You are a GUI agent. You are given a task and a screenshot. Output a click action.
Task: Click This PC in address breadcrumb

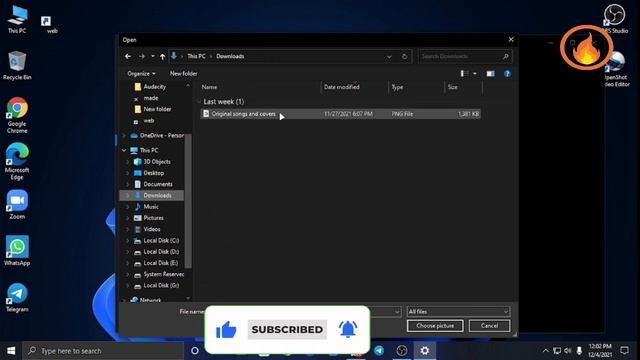[196, 56]
